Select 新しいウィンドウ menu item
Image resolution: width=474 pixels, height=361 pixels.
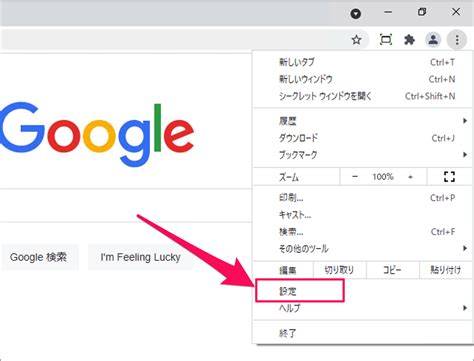362,79
